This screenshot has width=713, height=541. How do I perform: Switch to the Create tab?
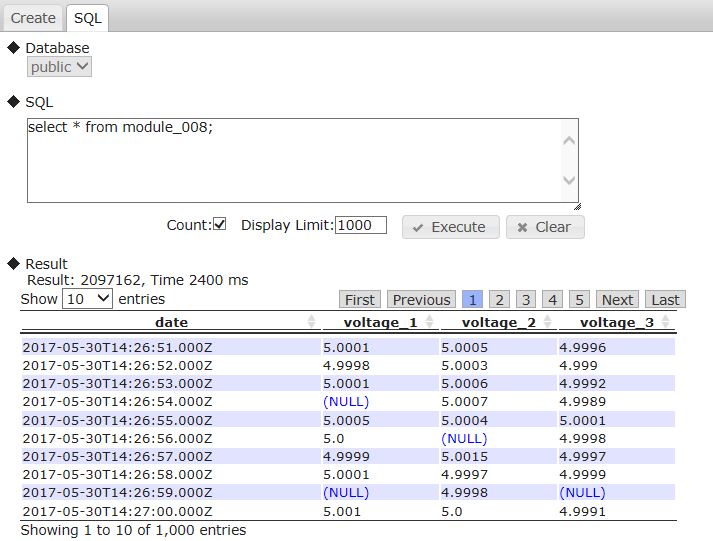pyautogui.click(x=33, y=18)
